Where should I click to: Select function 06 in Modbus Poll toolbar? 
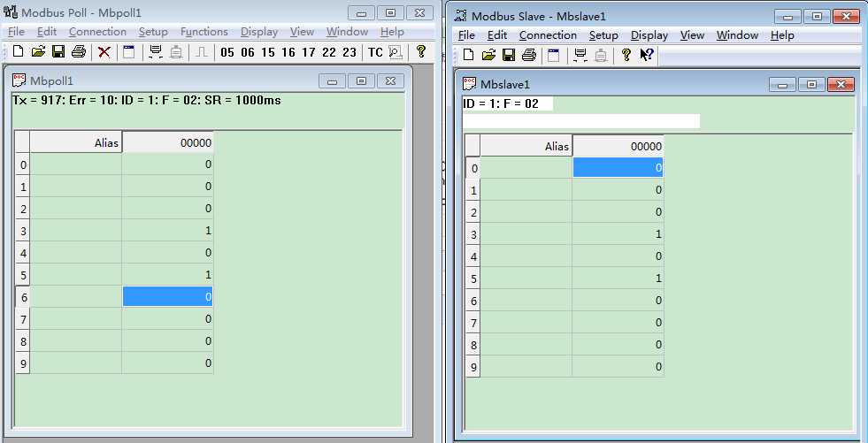[248, 52]
